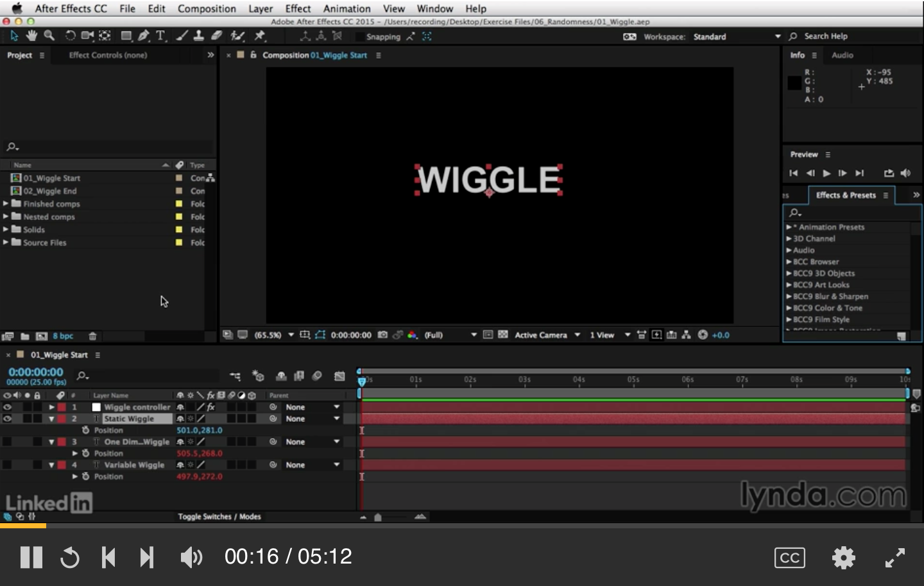Select the Eraser tool
The image size is (924, 586).
216,36
